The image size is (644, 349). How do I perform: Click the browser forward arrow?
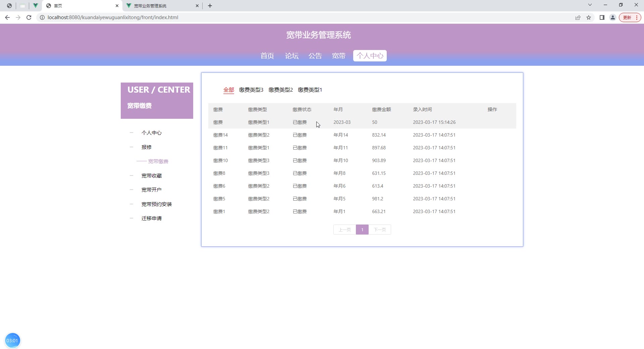[18, 17]
